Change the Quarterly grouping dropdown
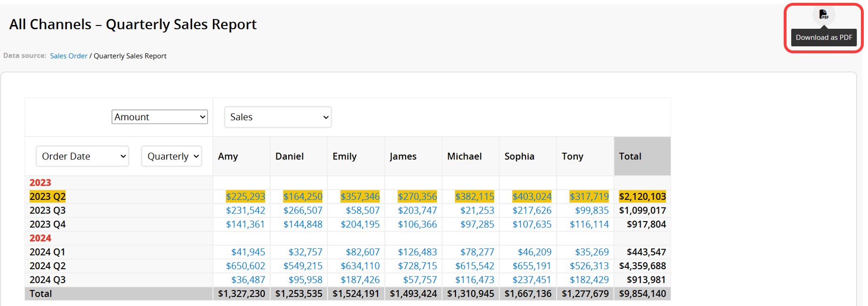868x306 pixels. tap(171, 156)
